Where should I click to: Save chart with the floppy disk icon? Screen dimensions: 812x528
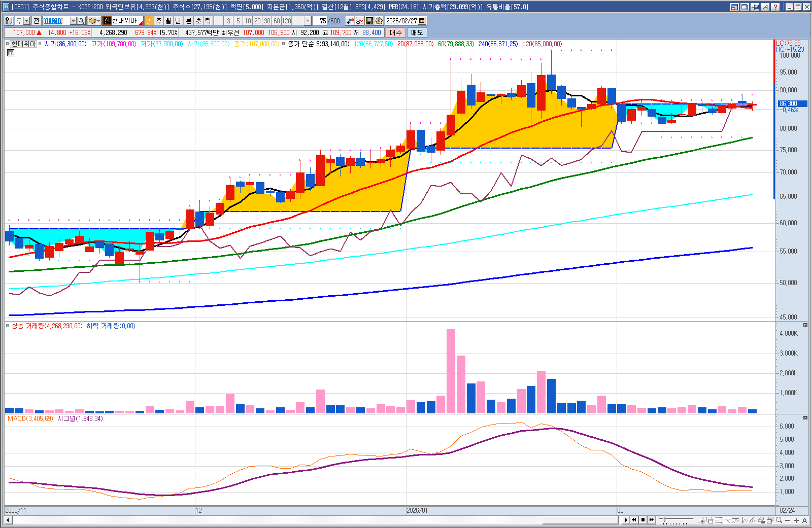point(369,21)
